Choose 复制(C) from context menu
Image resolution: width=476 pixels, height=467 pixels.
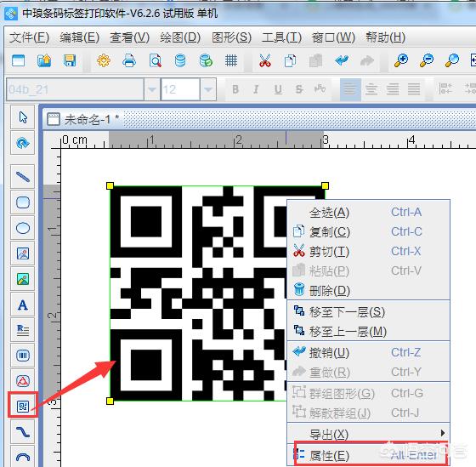[368, 232]
